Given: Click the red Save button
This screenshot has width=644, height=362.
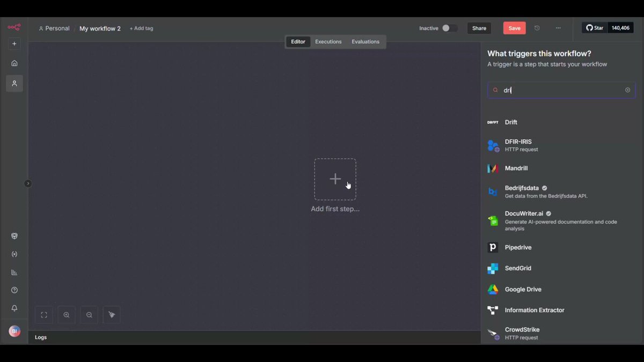Looking at the screenshot, I should (514, 28).
